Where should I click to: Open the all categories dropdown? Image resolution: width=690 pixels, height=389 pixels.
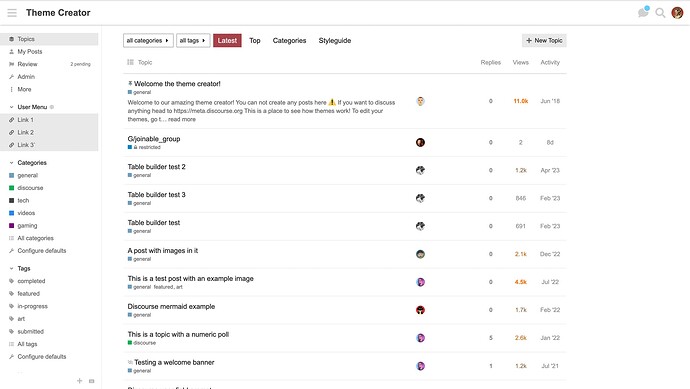pos(148,40)
